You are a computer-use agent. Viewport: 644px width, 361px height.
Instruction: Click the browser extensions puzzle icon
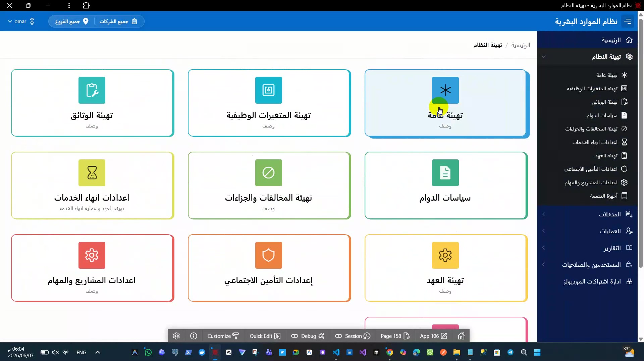click(x=86, y=5)
